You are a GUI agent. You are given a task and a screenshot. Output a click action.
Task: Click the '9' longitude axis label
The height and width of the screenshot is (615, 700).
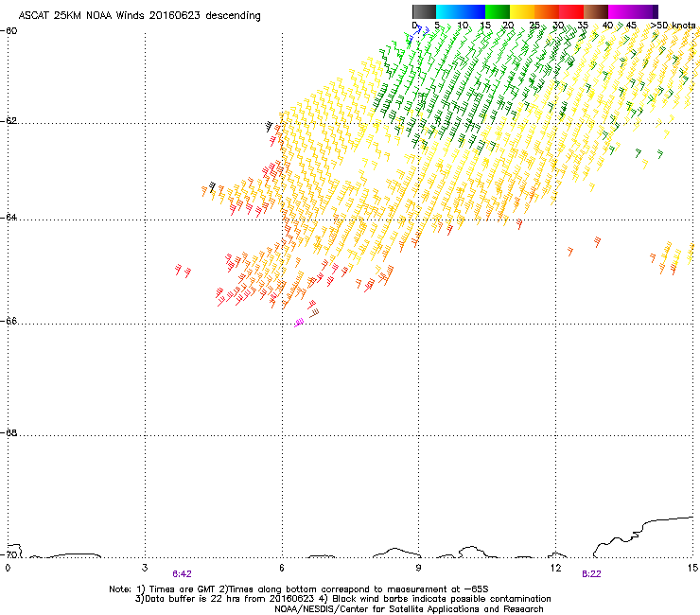[418, 568]
